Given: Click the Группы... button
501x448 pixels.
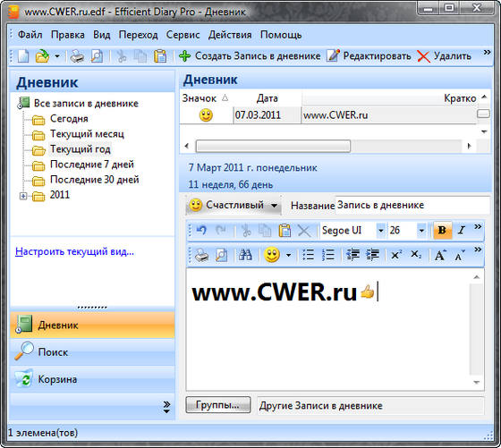Looking at the screenshot, I should coord(218,405).
